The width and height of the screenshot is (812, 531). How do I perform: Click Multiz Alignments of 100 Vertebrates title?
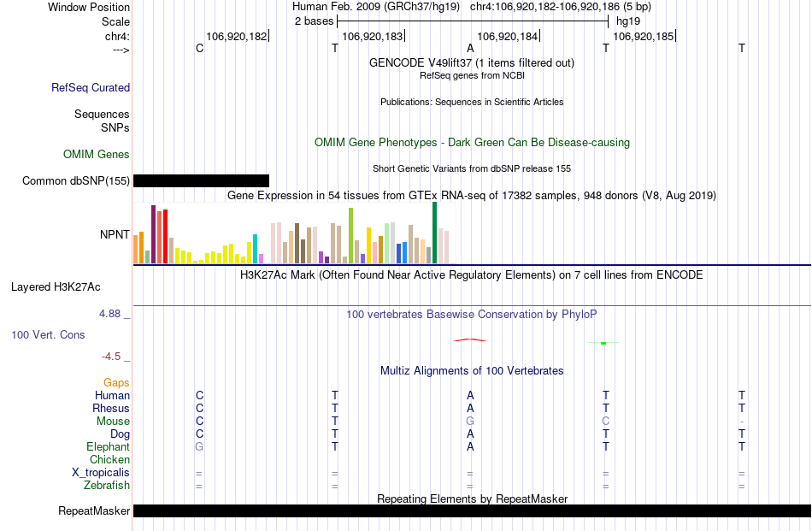click(472, 370)
